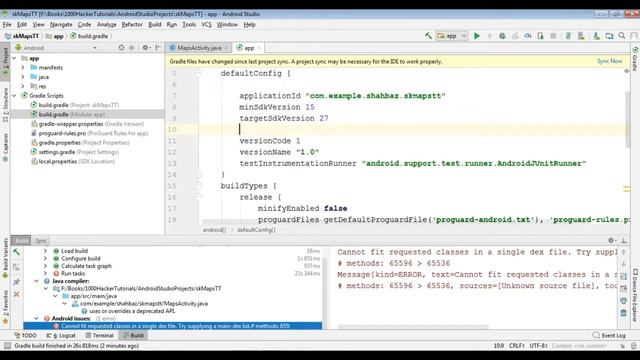Hide the Project panel using header icon

(x=158, y=48)
